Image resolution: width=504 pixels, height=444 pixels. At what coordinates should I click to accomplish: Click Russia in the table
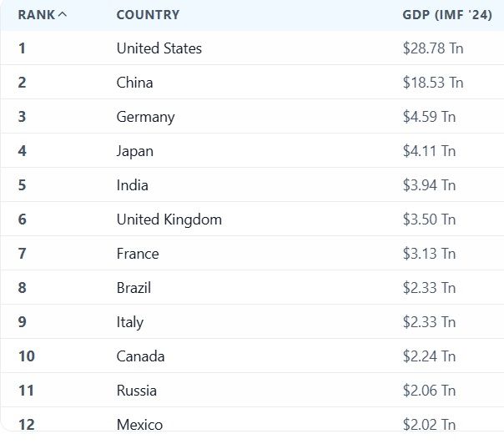(137, 391)
